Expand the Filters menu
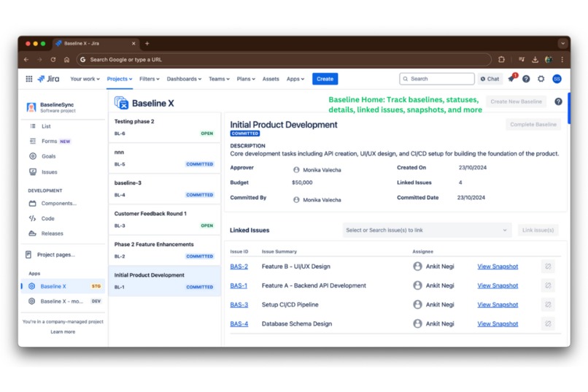Screen dimensions: 588x392 [150, 79]
